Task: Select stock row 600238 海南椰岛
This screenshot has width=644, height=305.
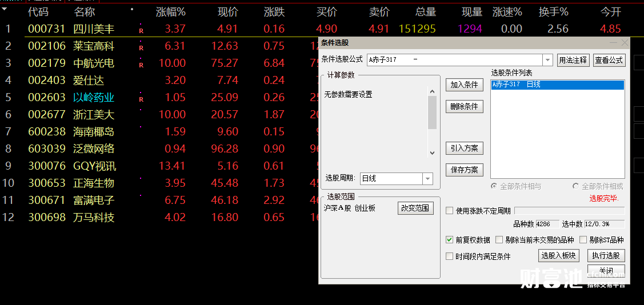Action: (159, 132)
